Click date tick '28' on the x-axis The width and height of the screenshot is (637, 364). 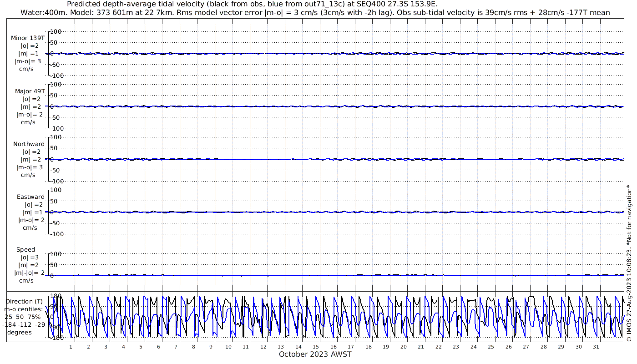pyautogui.click(x=543, y=347)
